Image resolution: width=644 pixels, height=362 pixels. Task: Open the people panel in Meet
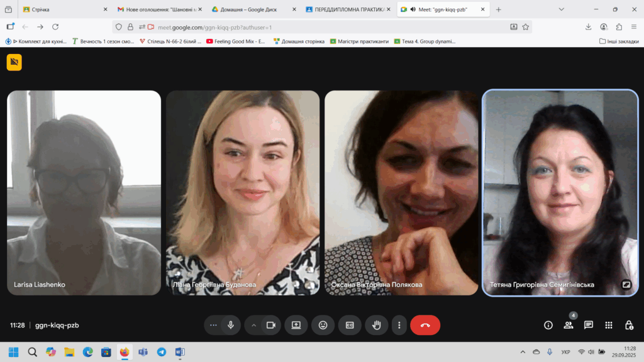point(569,325)
